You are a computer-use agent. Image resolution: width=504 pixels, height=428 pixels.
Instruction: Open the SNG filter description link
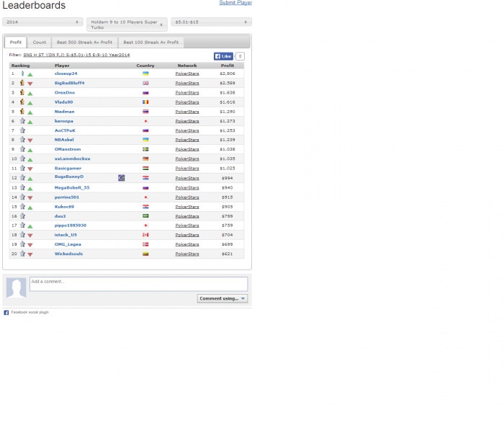point(76,55)
